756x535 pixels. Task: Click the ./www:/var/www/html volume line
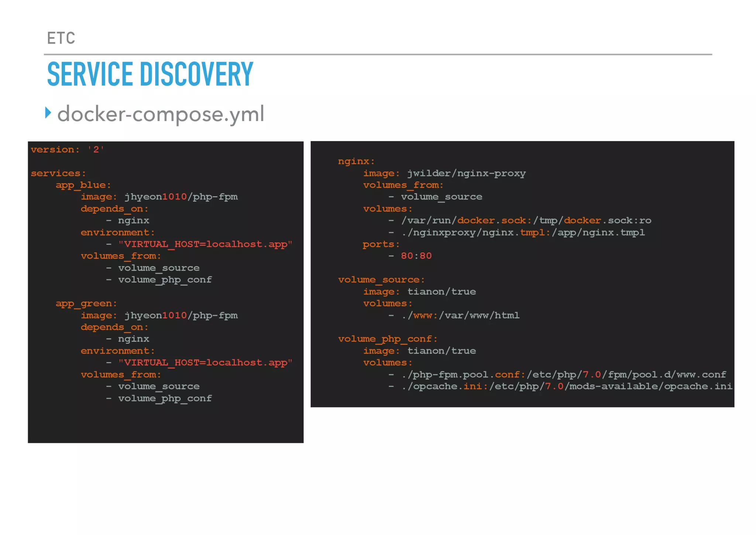460,316
